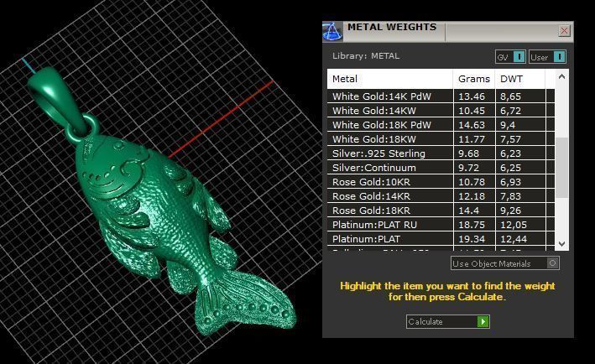
Task: Click the 7,83 DWT value
Action: click(x=510, y=196)
